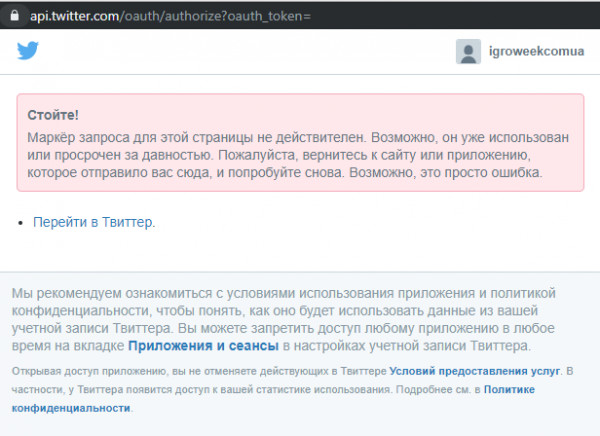Click the 'Стойте!' error heading

pyautogui.click(x=53, y=115)
